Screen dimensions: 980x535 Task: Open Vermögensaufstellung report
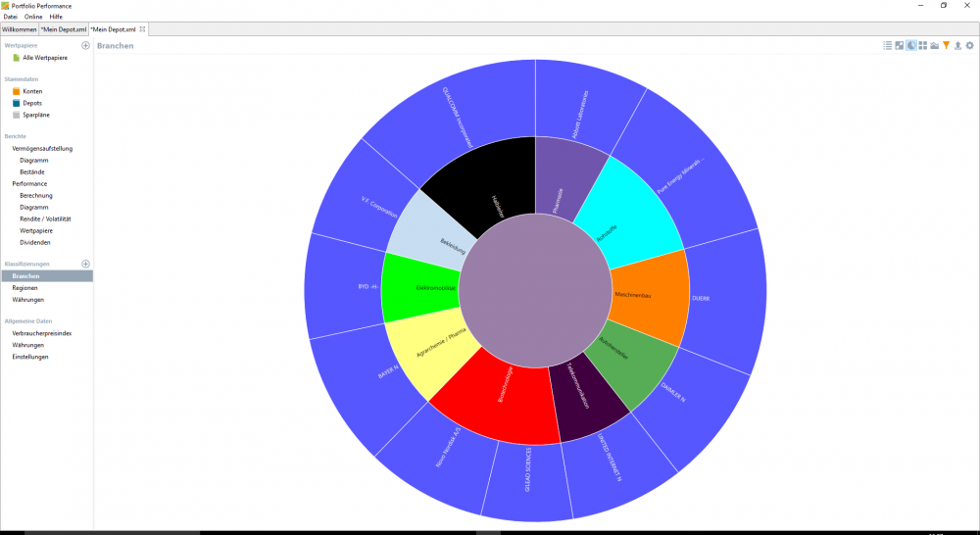(42, 149)
